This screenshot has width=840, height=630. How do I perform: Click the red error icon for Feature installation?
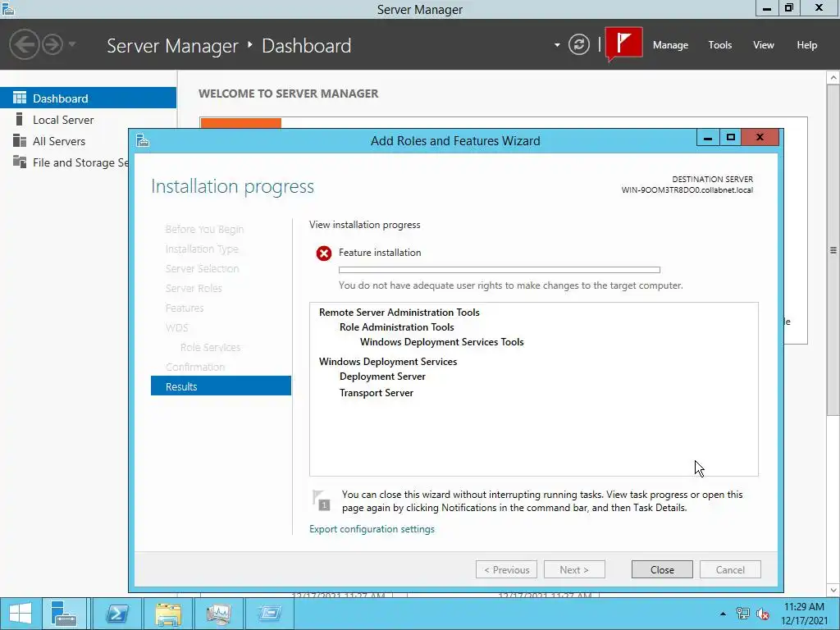click(x=323, y=253)
